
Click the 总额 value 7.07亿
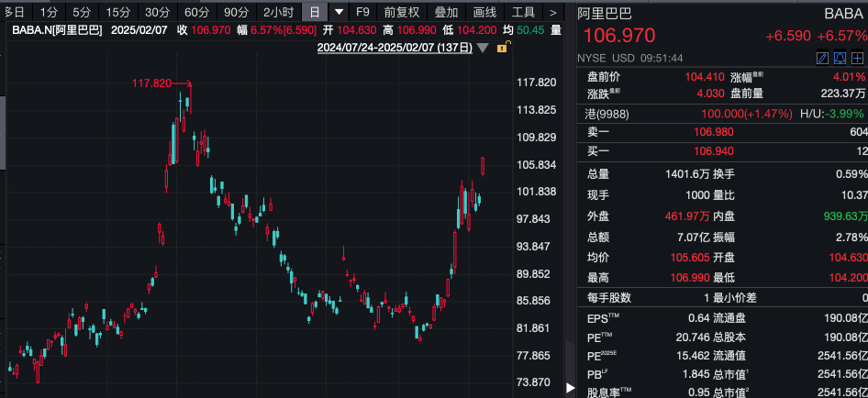tap(692, 237)
